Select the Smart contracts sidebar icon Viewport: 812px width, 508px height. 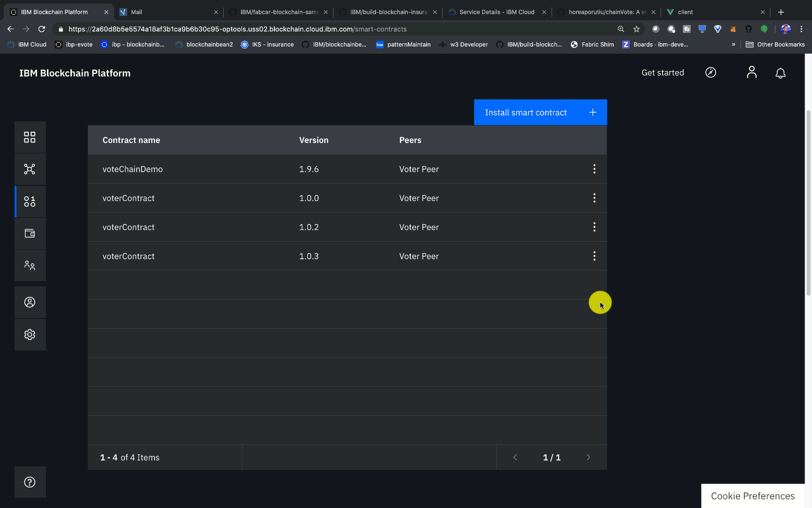30,201
